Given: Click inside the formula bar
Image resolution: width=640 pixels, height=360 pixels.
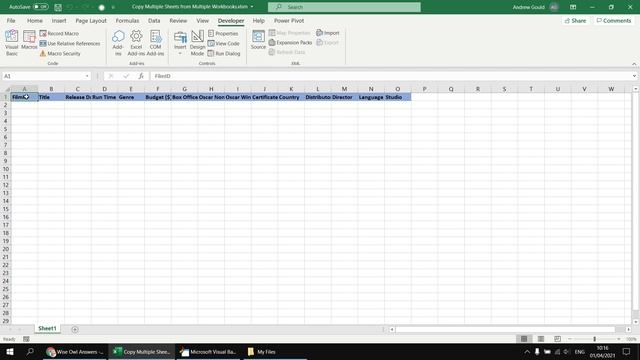Looking at the screenshot, I should tap(390, 76).
